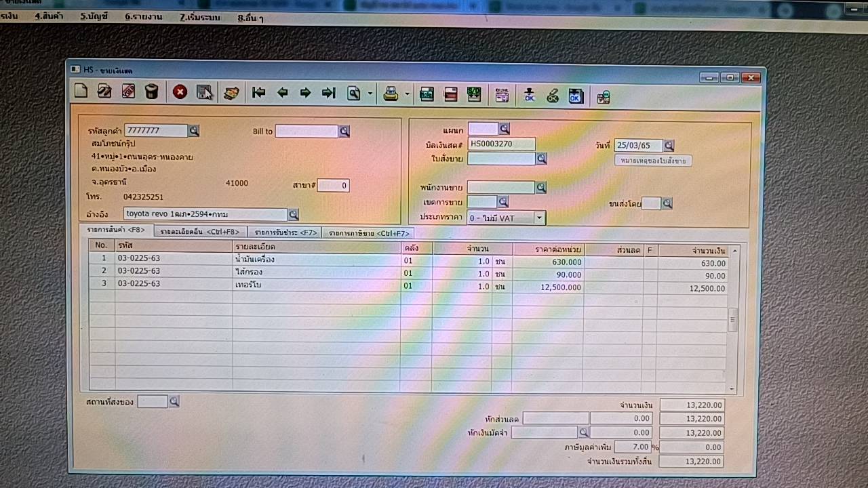Click the printer icon in toolbar

(391, 94)
